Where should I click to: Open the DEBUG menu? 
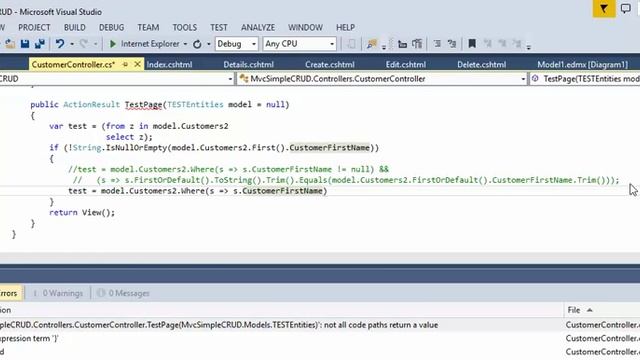click(111, 27)
